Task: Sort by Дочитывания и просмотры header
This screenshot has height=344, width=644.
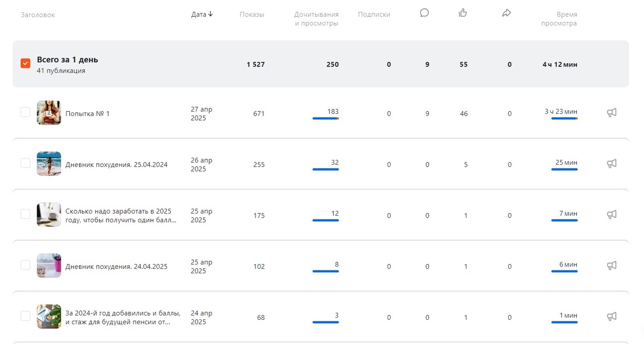Action: pos(316,19)
